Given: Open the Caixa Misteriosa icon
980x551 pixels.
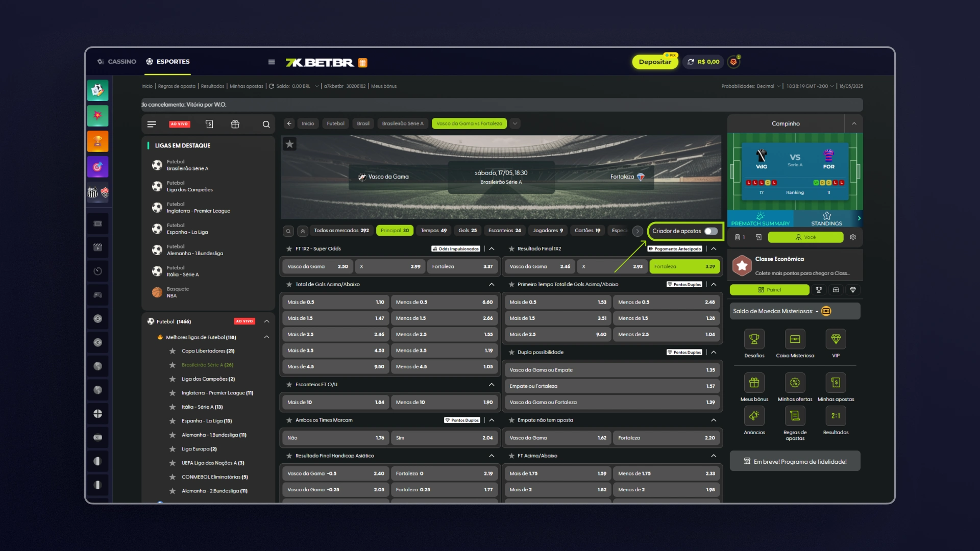Looking at the screenshot, I should (x=795, y=340).
